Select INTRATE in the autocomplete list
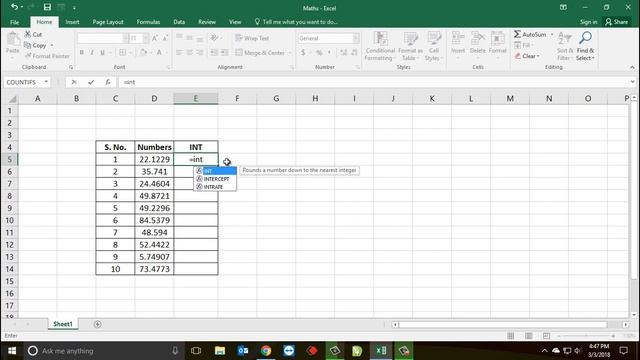Image resolution: width=640 pixels, height=360 pixels. (x=215, y=187)
